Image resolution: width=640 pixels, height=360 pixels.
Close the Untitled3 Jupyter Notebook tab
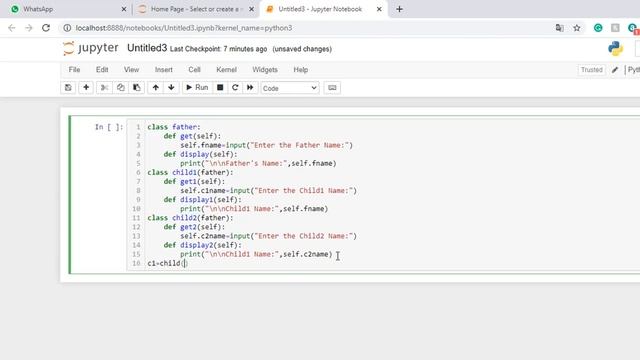(x=379, y=9)
